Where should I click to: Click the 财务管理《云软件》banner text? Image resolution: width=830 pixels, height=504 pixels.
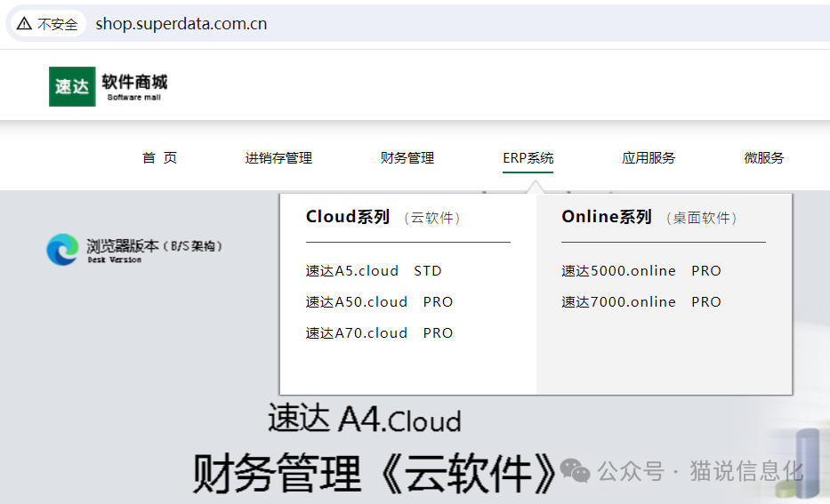375,473
